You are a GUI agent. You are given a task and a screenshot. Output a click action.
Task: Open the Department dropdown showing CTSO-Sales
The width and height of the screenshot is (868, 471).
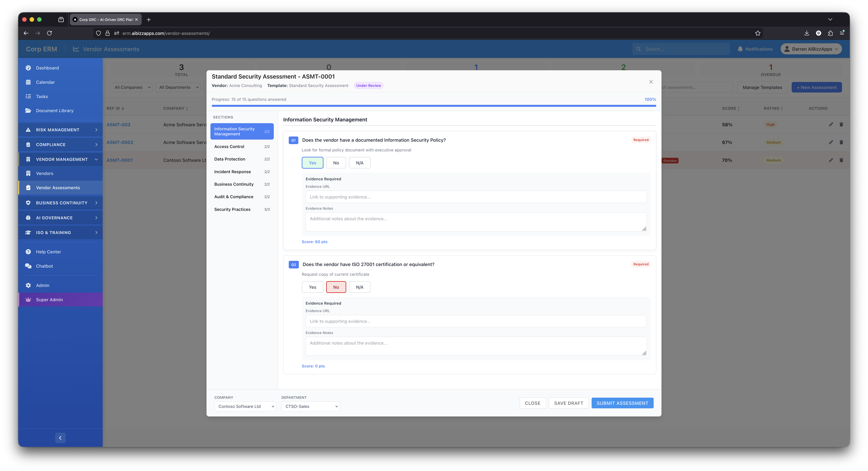310,406
